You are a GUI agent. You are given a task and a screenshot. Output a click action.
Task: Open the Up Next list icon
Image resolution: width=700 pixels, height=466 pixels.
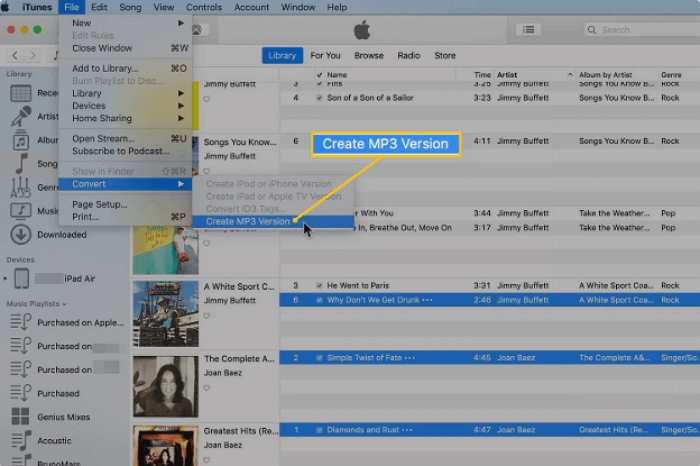(x=528, y=30)
